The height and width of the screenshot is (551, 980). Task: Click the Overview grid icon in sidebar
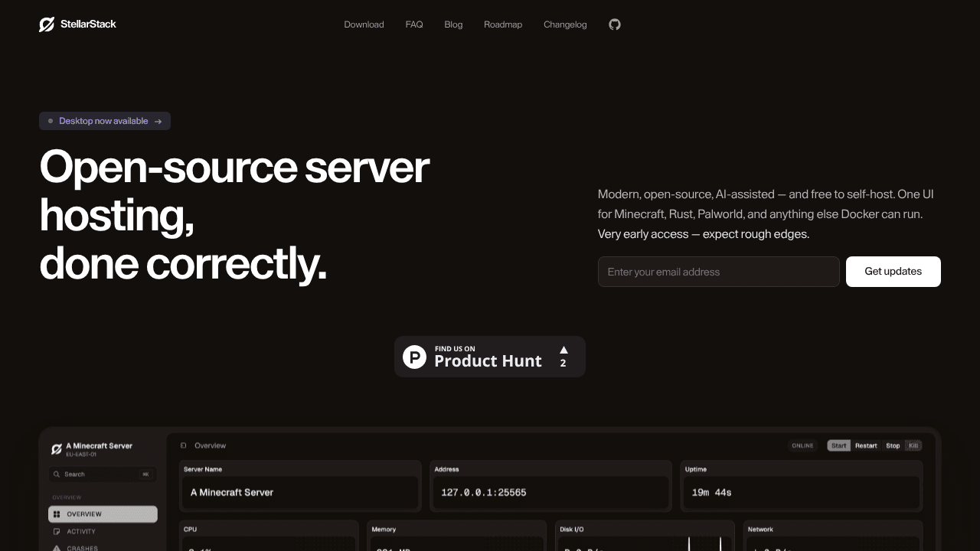57,514
